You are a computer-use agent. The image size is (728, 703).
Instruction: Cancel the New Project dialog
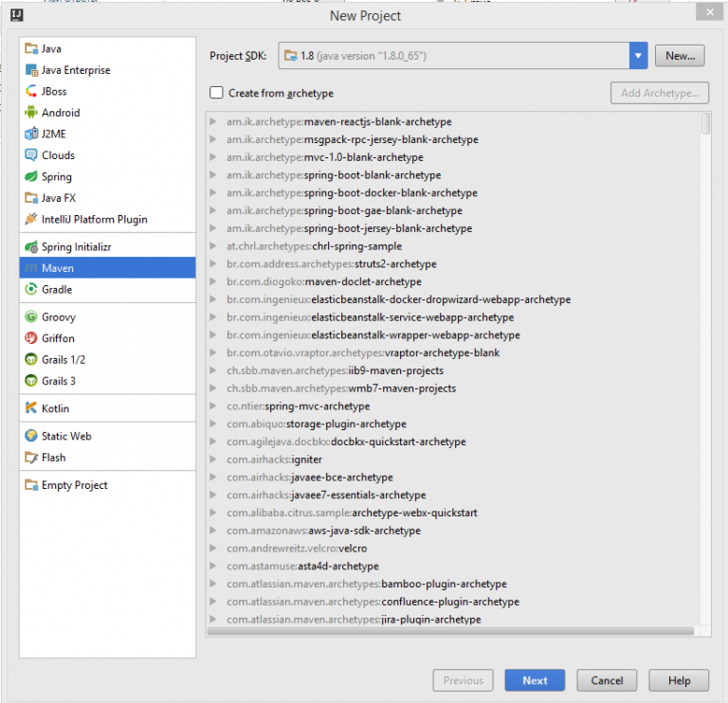[607, 680]
